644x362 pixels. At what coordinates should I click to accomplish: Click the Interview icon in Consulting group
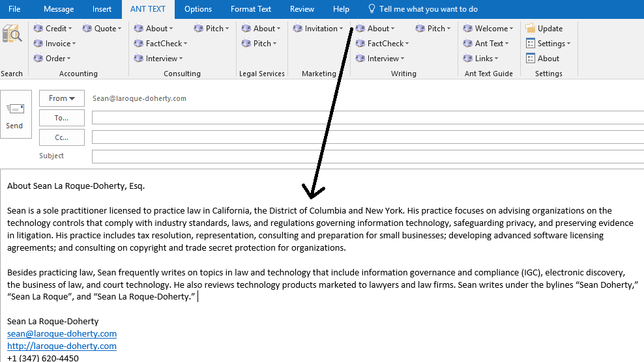point(138,59)
